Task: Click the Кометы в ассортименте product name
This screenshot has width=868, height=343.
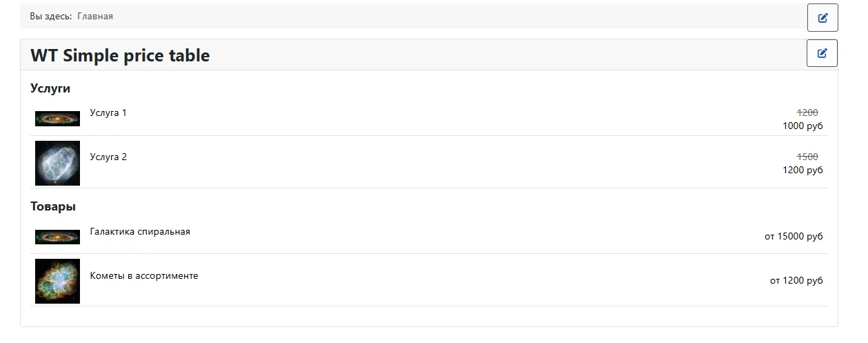Action: [144, 275]
